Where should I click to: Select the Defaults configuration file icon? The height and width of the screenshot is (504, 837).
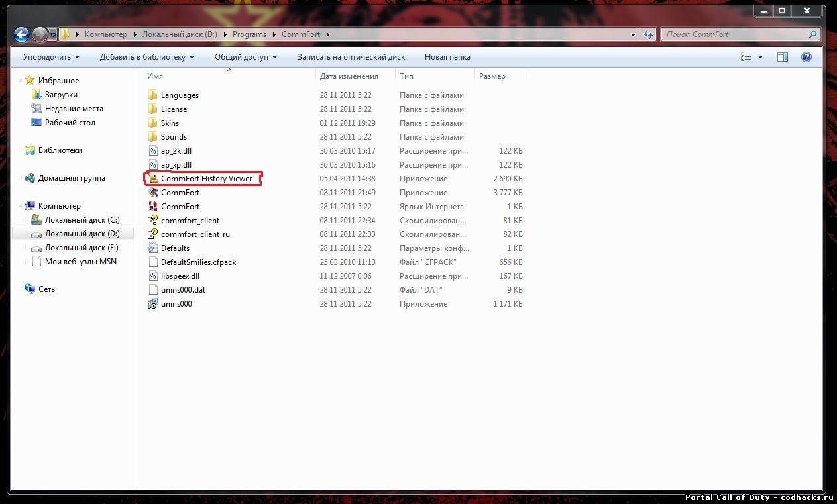[x=153, y=248]
